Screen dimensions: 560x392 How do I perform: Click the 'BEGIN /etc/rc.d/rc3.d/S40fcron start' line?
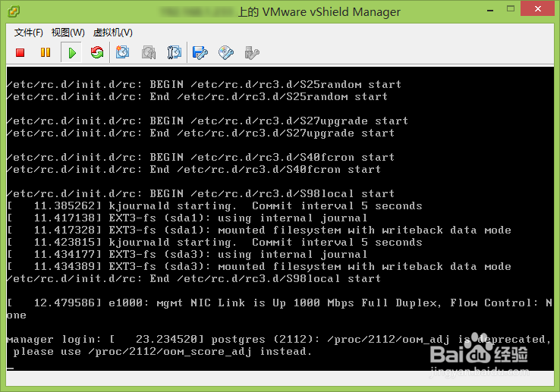click(x=201, y=157)
